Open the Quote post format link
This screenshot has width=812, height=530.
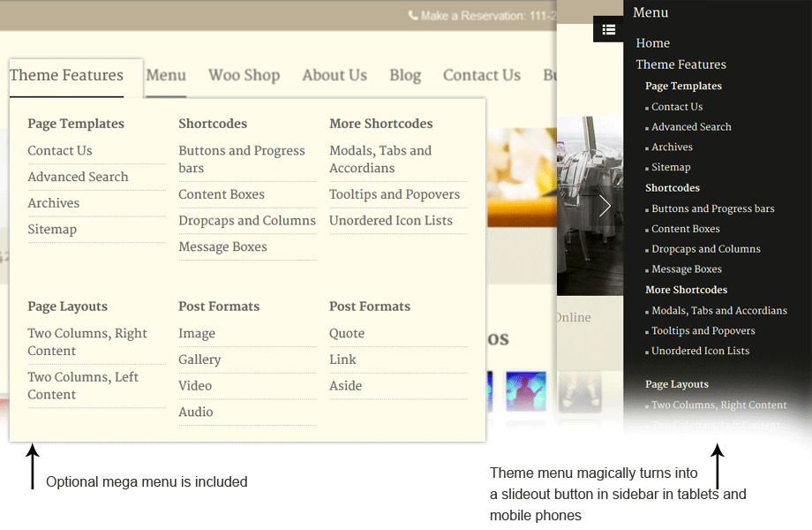(x=347, y=334)
